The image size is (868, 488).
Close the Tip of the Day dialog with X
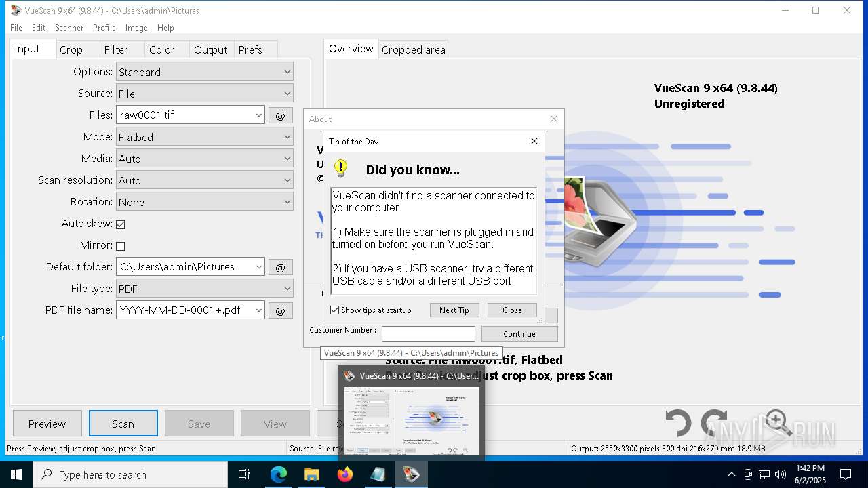(534, 141)
